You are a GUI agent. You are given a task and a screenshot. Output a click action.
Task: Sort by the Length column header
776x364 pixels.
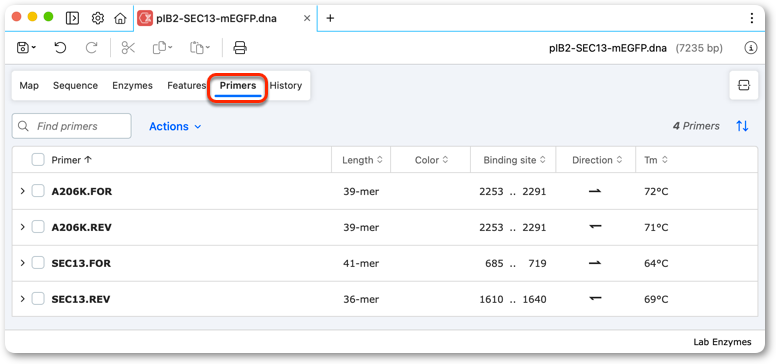tap(362, 160)
